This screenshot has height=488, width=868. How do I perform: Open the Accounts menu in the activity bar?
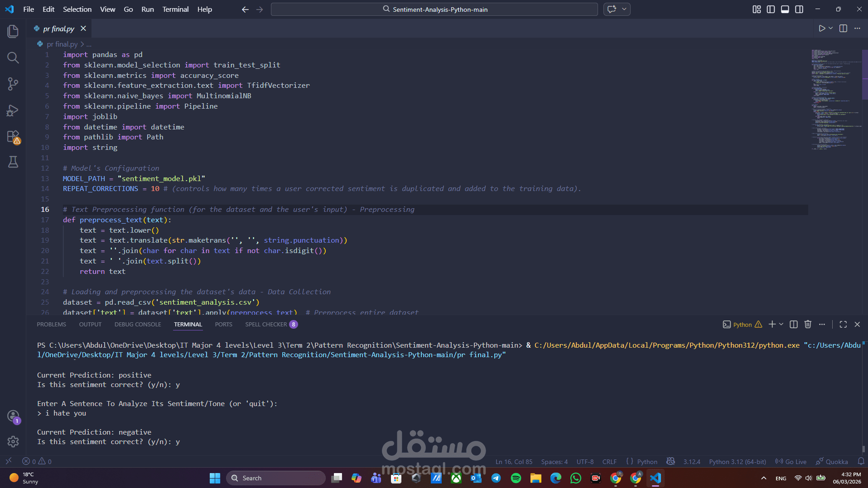point(13,416)
